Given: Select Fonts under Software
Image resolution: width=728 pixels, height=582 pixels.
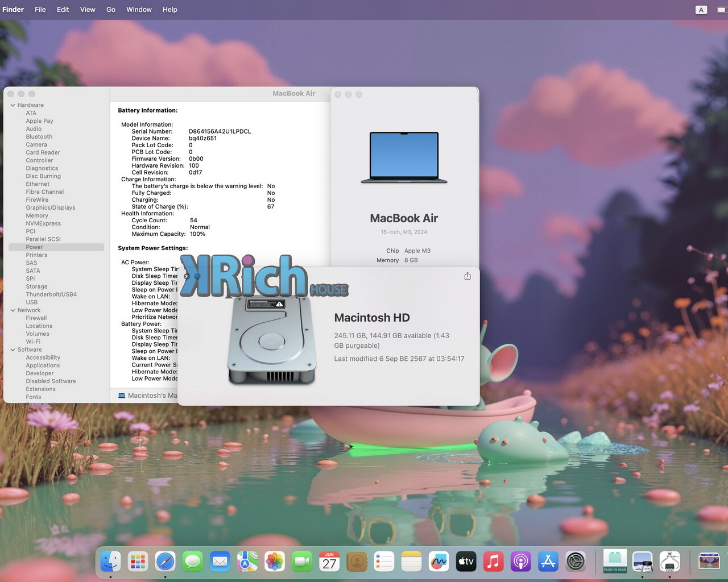Looking at the screenshot, I should point(33,397).
